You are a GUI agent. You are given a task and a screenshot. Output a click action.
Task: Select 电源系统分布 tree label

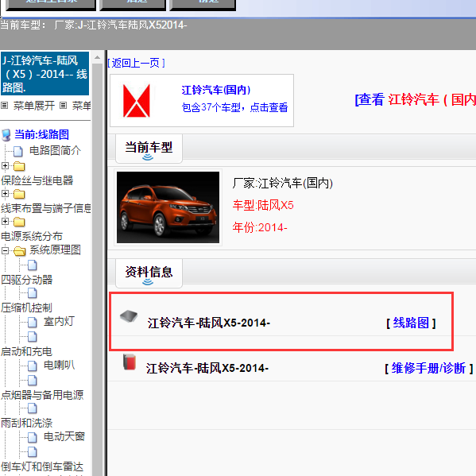[x=32, y=236]
